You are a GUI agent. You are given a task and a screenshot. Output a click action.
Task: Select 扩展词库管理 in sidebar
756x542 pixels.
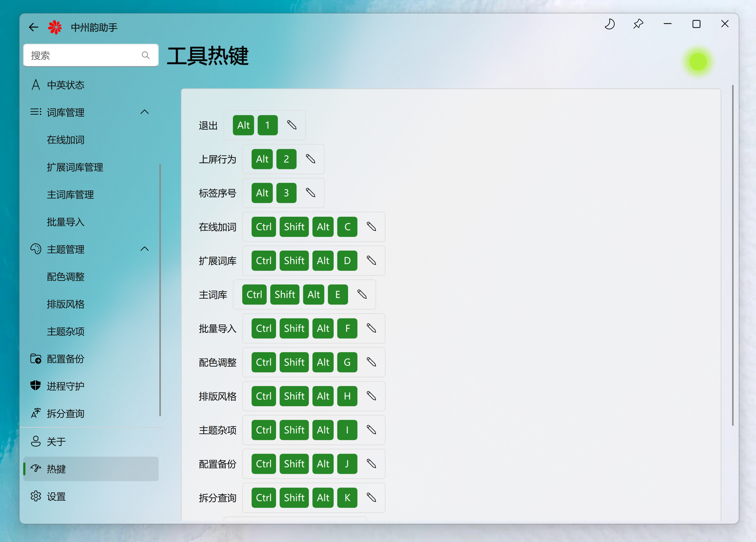click(x=75, y=167)
